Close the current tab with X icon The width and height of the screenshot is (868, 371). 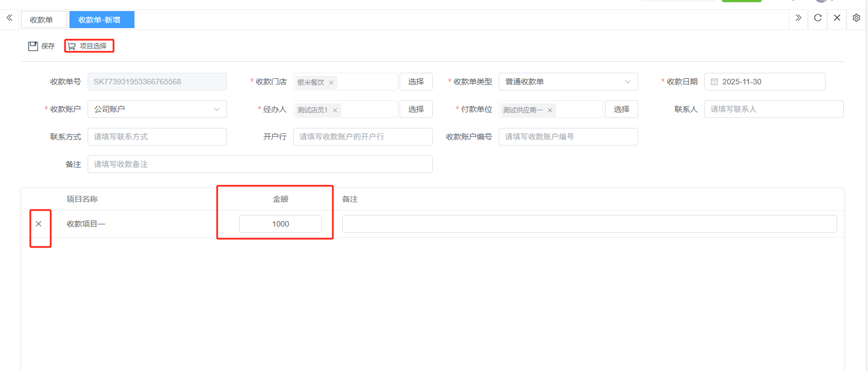837,18
